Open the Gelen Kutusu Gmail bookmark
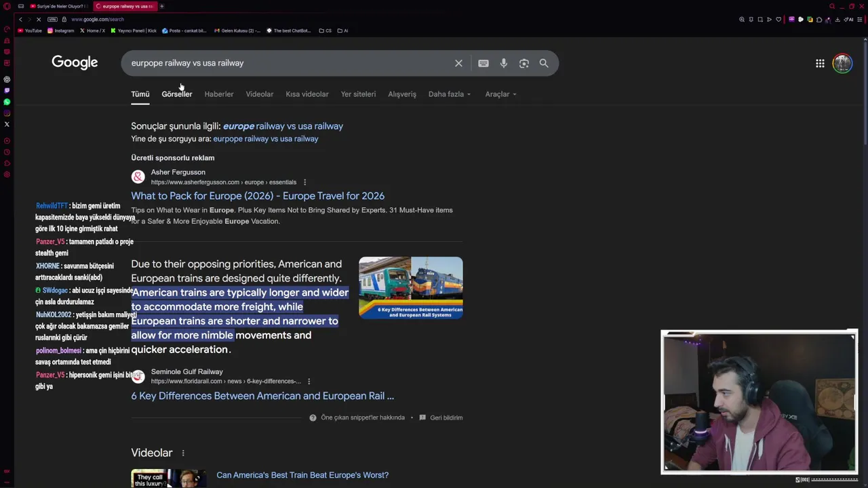This screenshot has height=488, width=868. point(237,30)
